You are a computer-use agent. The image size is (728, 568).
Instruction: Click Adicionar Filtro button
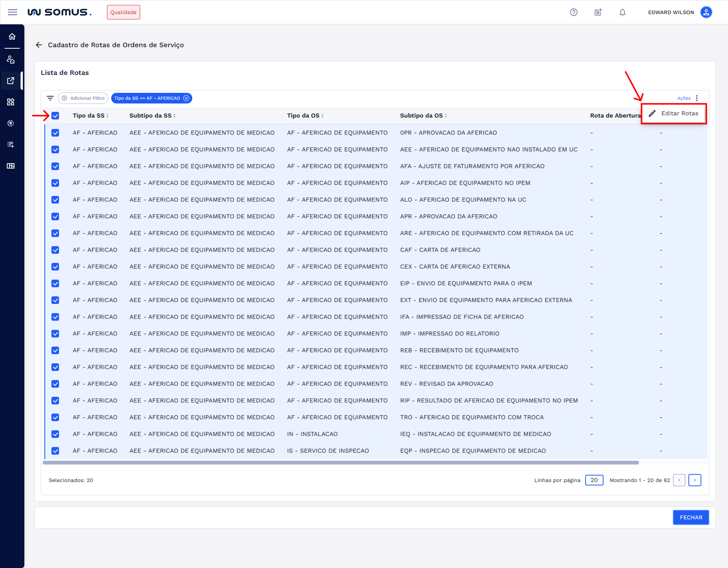[83, 98]
